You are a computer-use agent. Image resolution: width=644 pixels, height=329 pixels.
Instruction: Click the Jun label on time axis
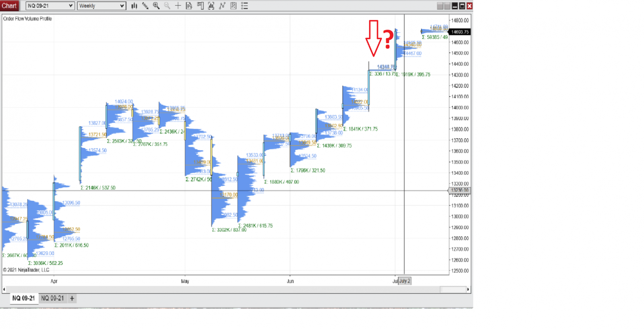[290, 281]
